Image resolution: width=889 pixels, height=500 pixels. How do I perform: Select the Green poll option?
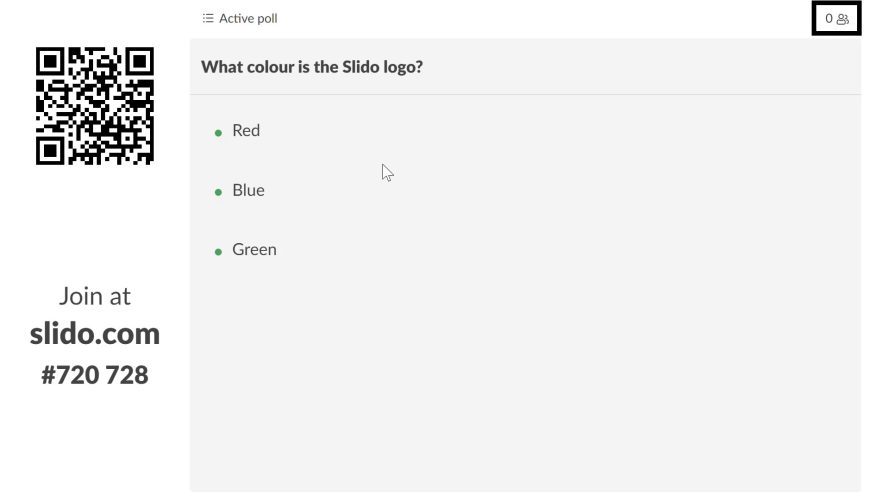coord(254,250)
